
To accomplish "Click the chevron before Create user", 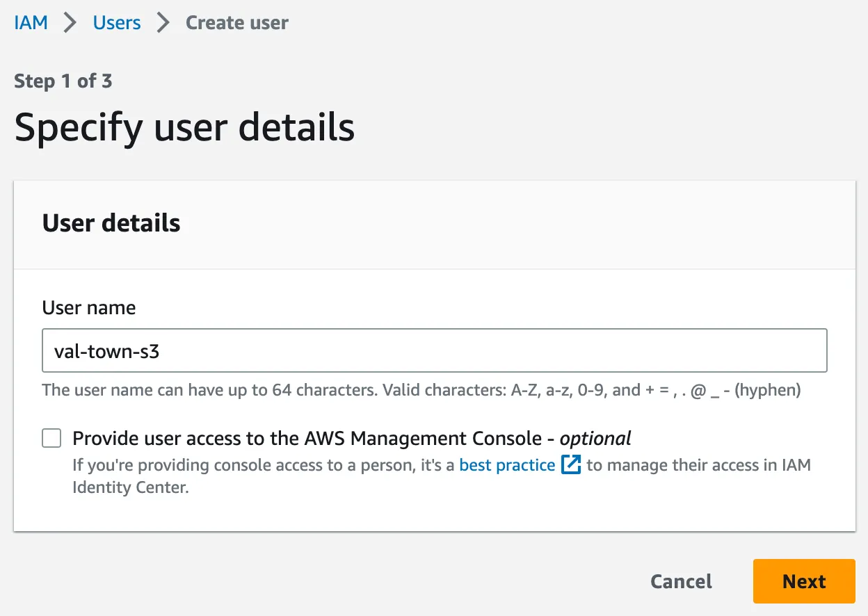I will click(x=163, y=23).
